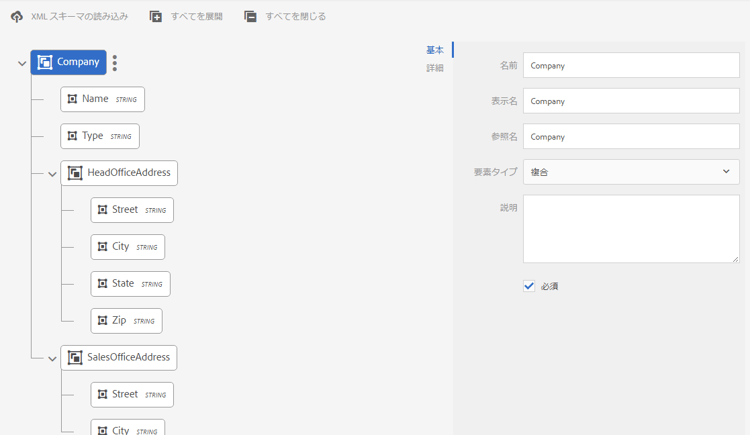This screenshot has width=750, height=435.
Task: Click the Type element icon
Action: coord(72,136)
